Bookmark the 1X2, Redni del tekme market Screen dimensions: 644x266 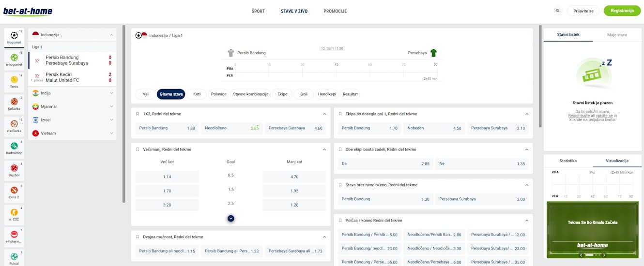coord(138,114)
